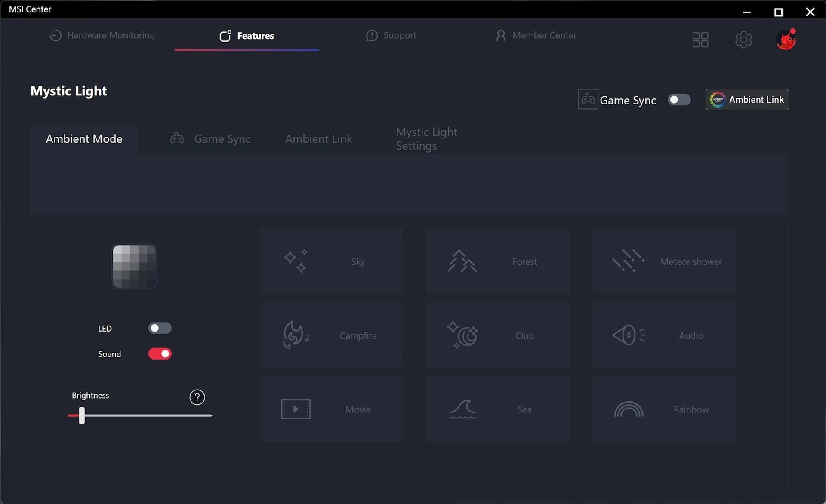826x504 pixels.
Task: Choose the Forest ambient effect
Action: coord(498,261)
